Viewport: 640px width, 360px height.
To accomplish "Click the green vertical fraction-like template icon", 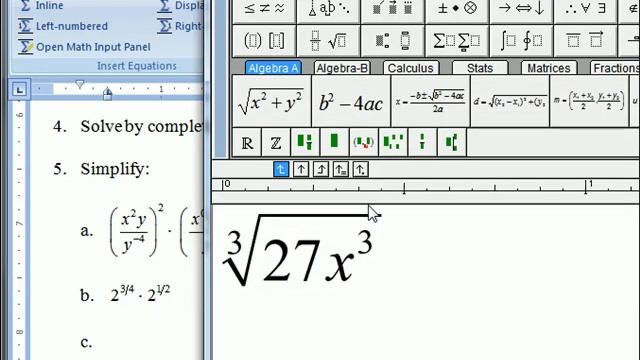I will pos(422,142).
